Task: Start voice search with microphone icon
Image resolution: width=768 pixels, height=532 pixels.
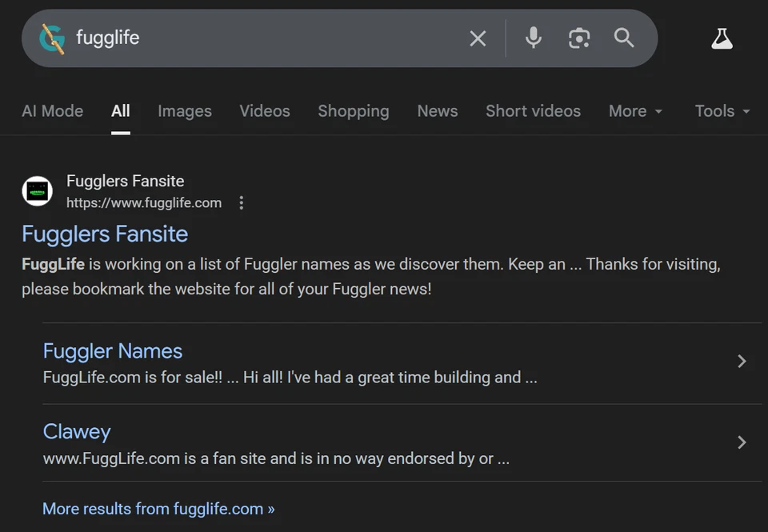Action: click(534, 38)
